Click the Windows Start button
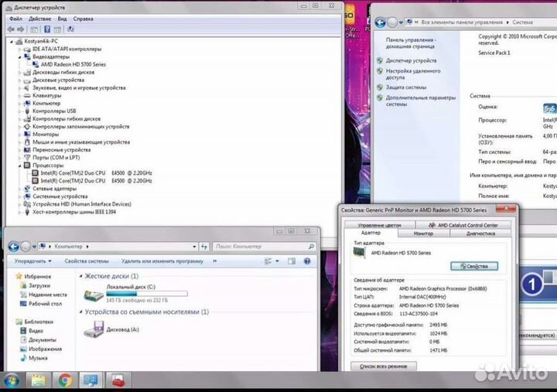 (12, 380)
